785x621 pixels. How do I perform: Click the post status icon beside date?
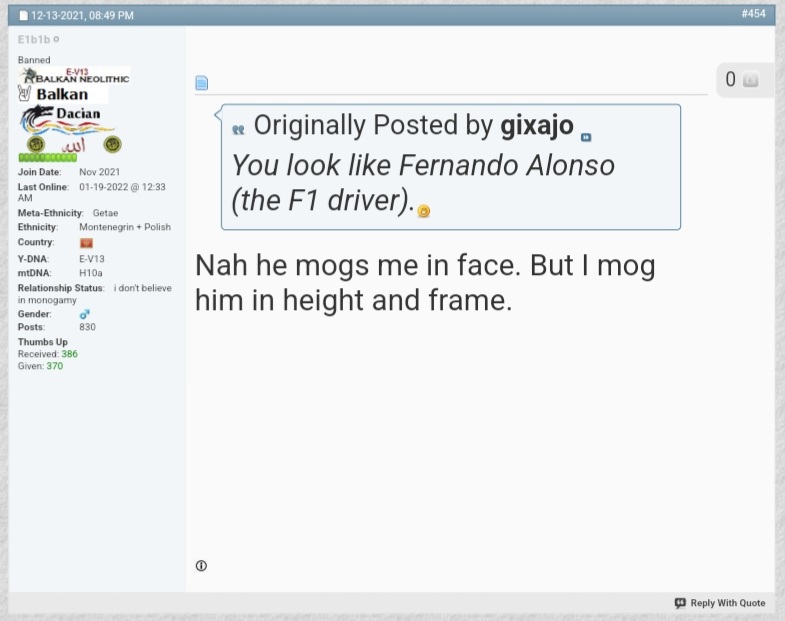click(24, 16)
